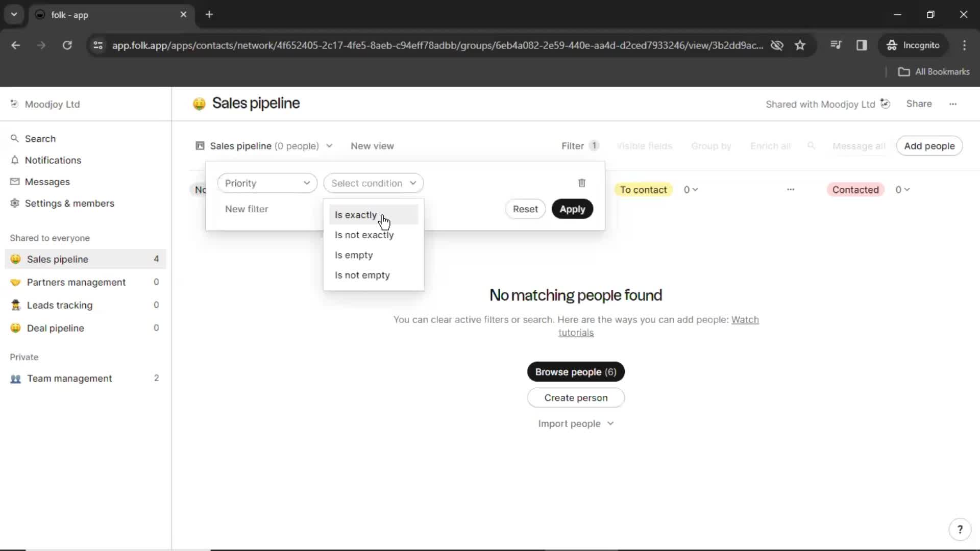The image size is (980, 551).
Task: Click the search icon in the view toolbar
Action: (x=811, y=146)
